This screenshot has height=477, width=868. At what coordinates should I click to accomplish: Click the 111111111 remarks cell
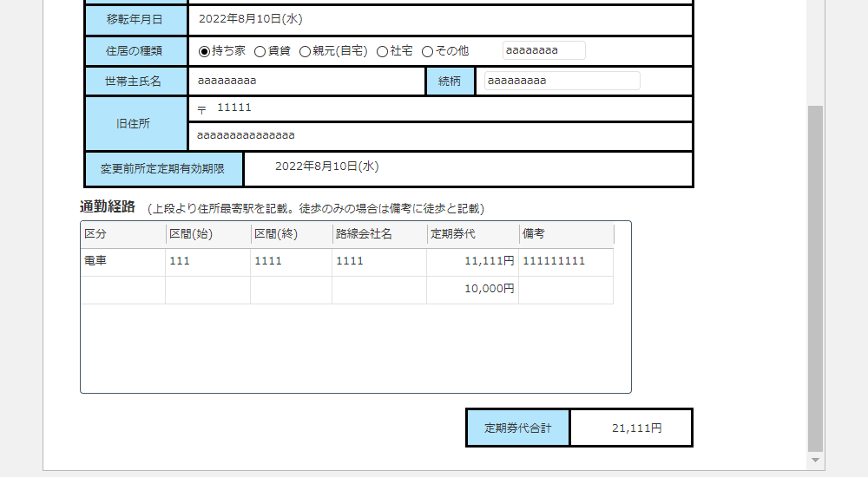tap(565, 261)
